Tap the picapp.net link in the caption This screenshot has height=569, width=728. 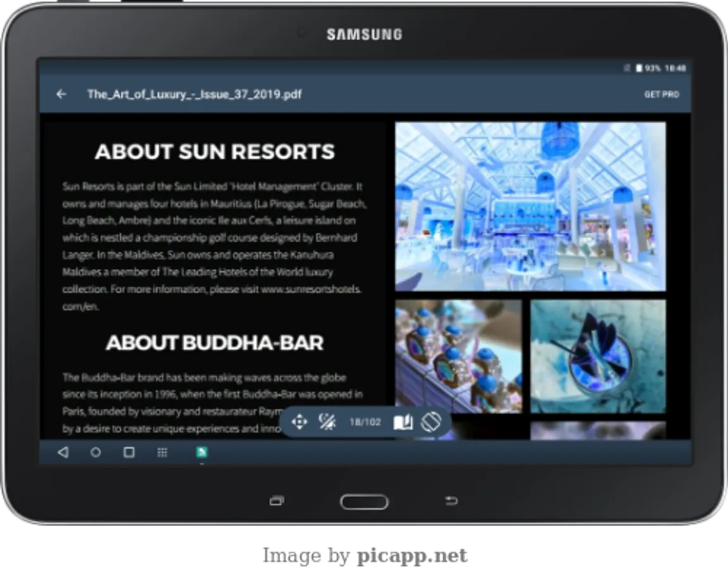pos(412,555)
